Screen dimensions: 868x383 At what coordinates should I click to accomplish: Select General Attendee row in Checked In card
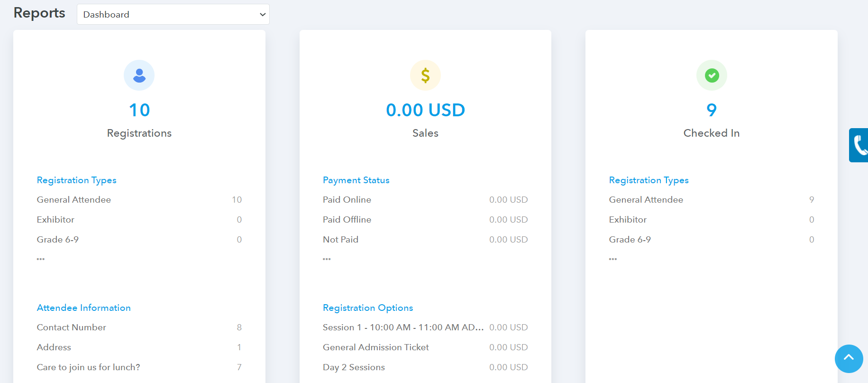pos(712,200)
